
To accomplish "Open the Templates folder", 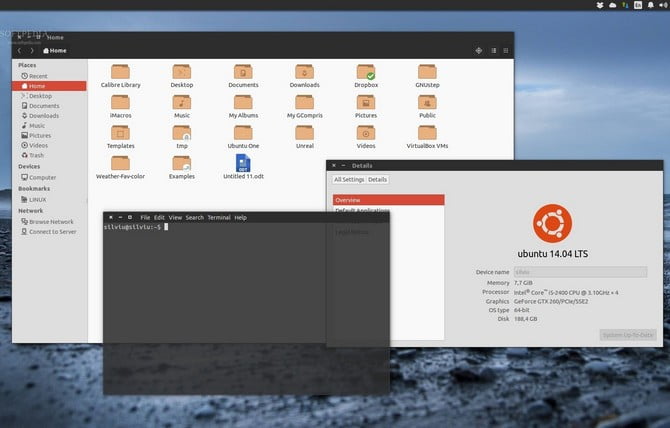I will [120, 133].
